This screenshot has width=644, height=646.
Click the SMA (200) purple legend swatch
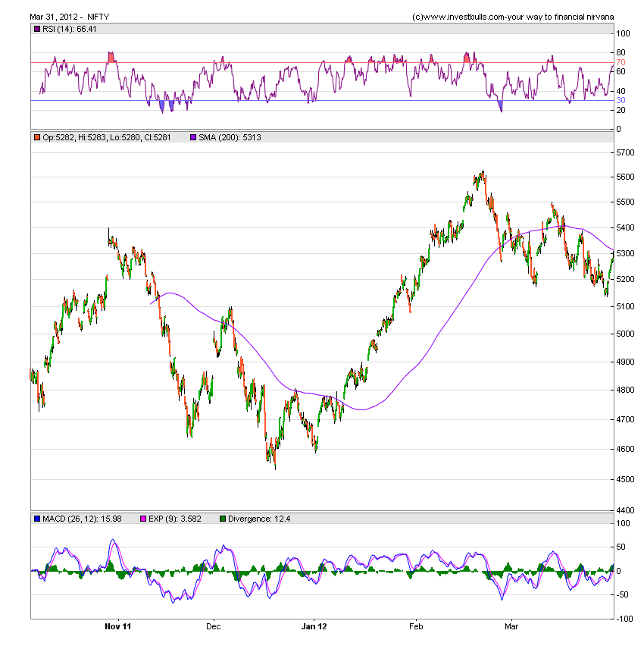192,137
